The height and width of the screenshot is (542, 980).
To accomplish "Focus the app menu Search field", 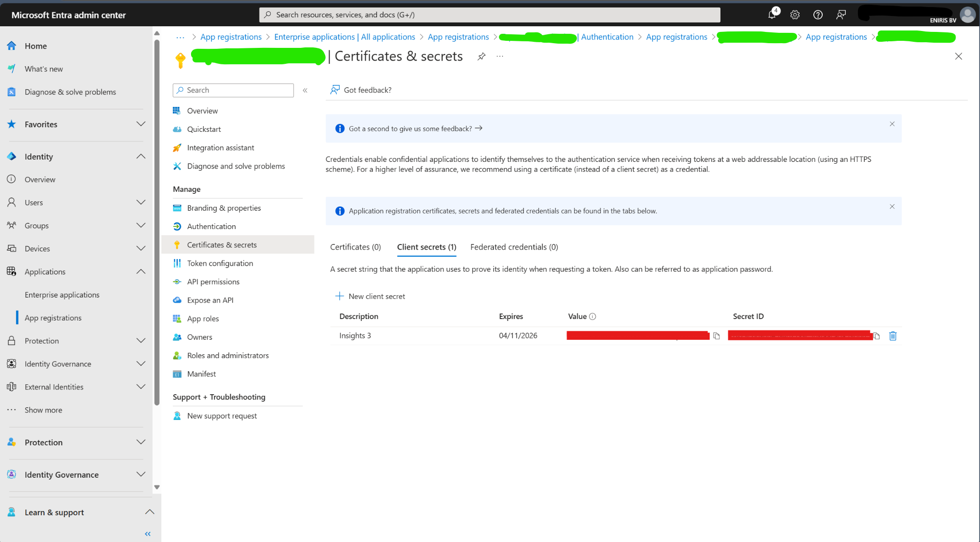I will tap(233, 90).
